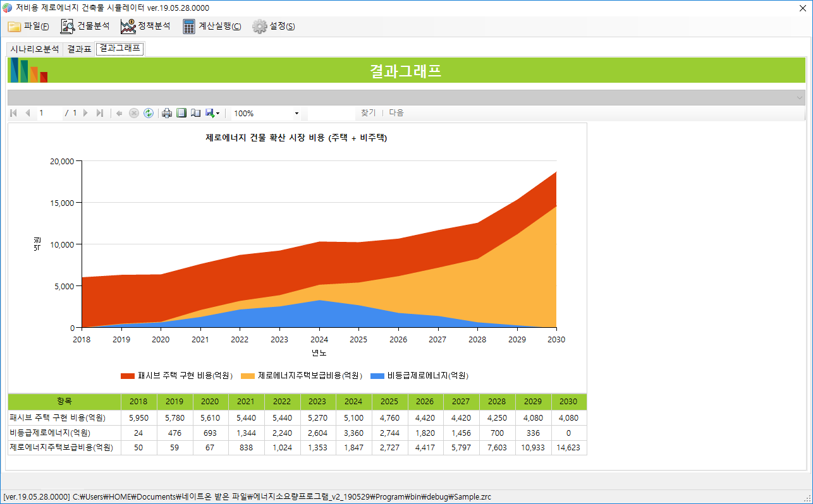Click the red 패시브 주택 legend swatch
This screenshot has width=813, height=504.
[128, 376]
